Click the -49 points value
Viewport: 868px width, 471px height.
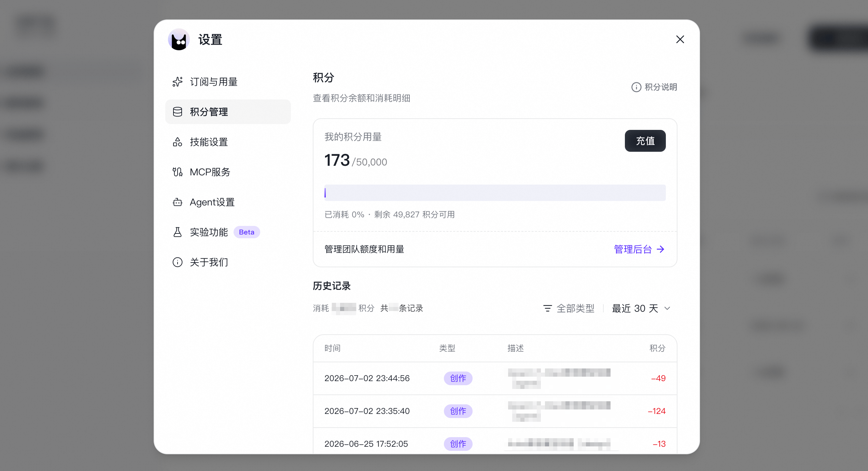(x=658, y=378)
